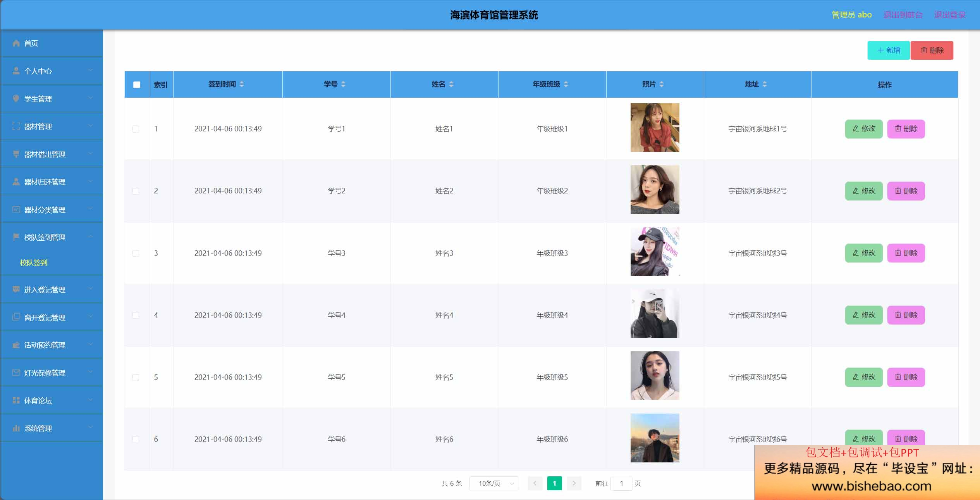The image size is (980, 500).
Task: Sort by 照片 using its sort arrows
Action: [x=662, y=84]
